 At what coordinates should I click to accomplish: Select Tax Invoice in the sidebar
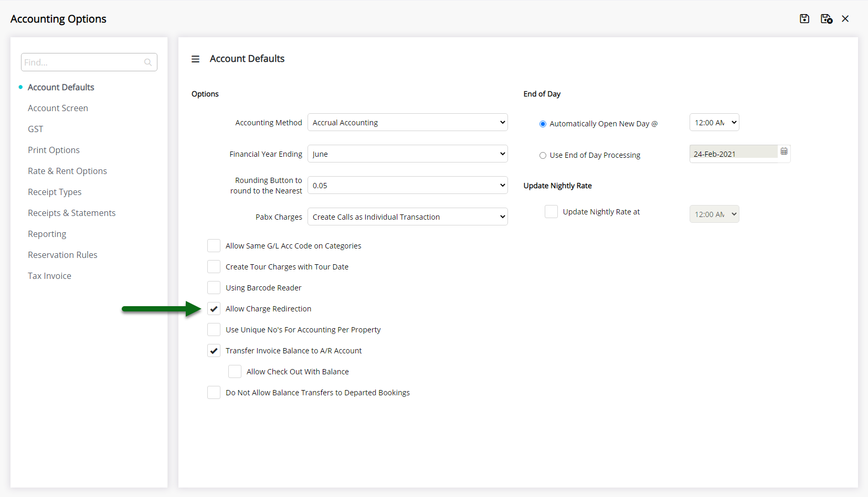pyautogui.click(x=49, y=276)
